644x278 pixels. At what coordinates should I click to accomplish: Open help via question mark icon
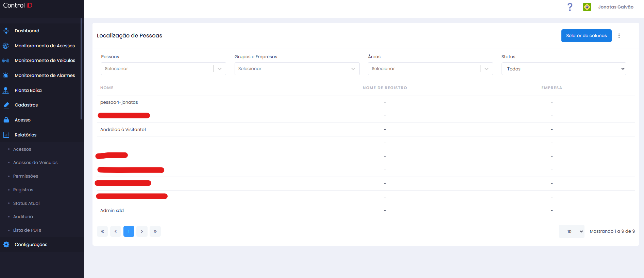570,7
